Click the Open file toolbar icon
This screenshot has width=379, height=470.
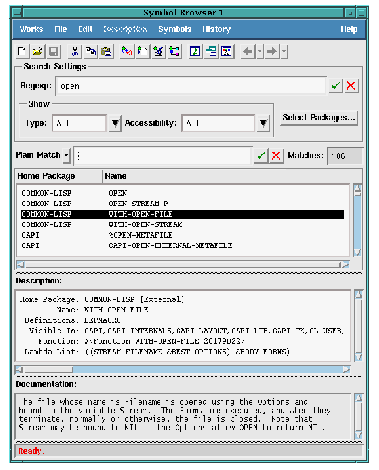tap(38, 51)
